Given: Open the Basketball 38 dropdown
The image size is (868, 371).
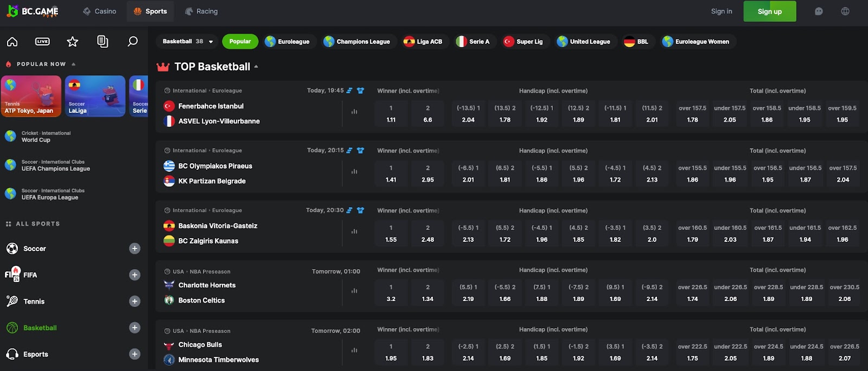Looking at the screenshot, I should (x=188, y=42).
